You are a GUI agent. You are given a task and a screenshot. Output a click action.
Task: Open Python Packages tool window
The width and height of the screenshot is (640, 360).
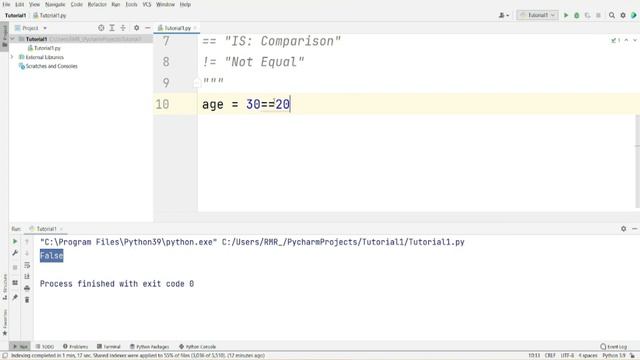149,347
